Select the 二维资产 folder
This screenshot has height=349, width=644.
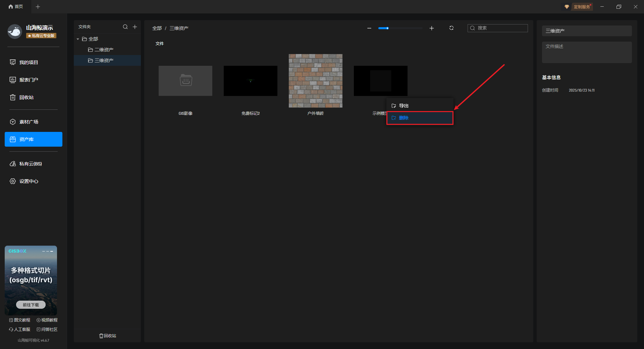pyautogui.click(x=104, y=50)
